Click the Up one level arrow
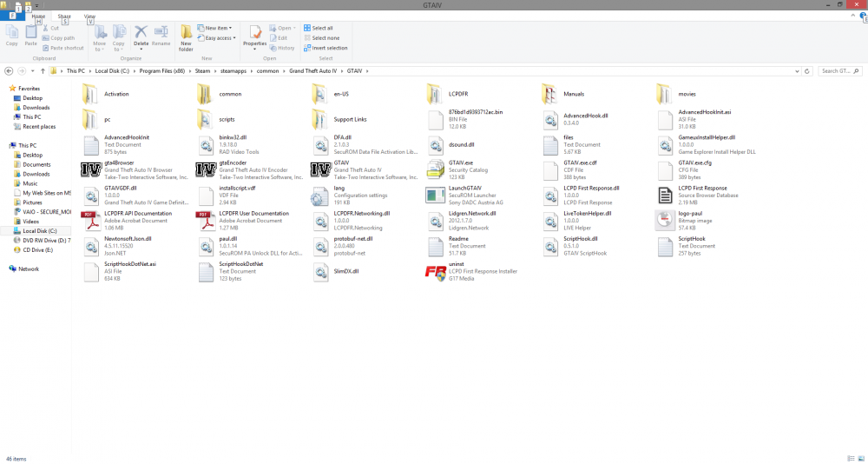Image resolution: width=868 pixels, height=464 pixels. (x=43, y=71)
